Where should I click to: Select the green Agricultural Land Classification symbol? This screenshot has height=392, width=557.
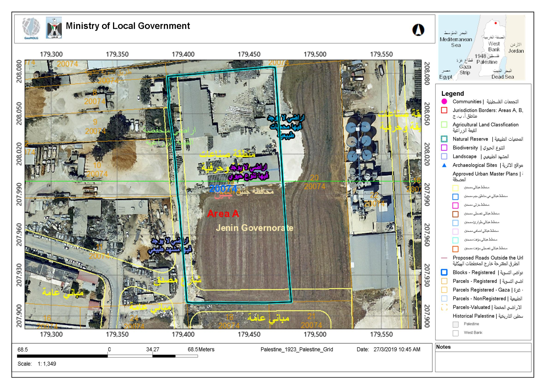(444, 125)
